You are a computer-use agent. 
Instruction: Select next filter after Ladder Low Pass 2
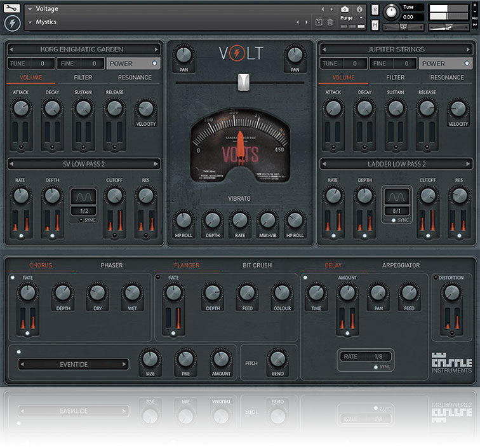click(468, 164)
